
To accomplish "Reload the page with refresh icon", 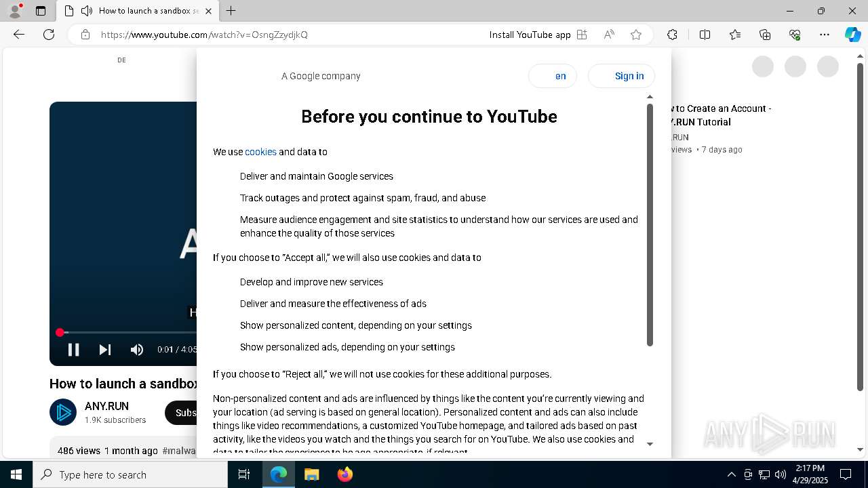I will 49,35.
